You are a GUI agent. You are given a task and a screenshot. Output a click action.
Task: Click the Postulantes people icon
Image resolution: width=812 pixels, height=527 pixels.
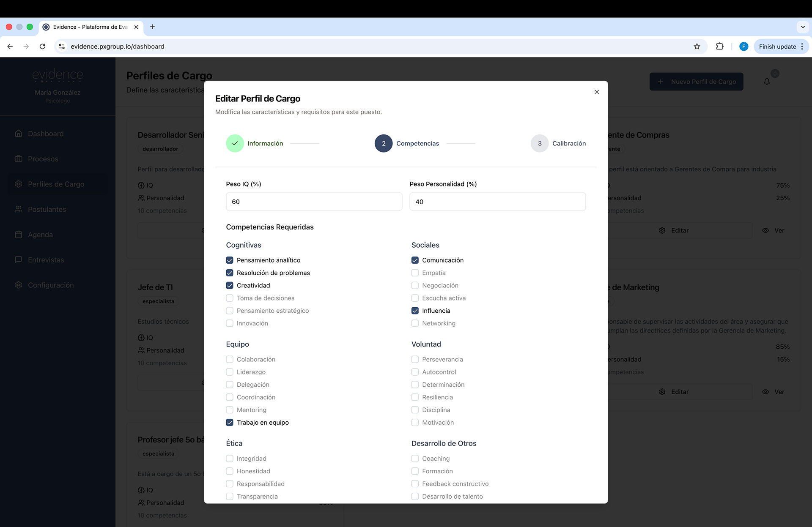pos(19,209)
